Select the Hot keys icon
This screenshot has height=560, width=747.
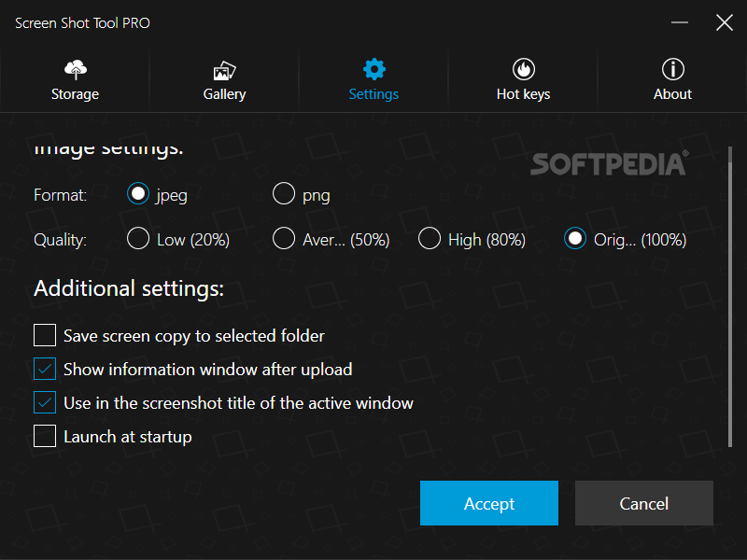(x=523, y=69)
